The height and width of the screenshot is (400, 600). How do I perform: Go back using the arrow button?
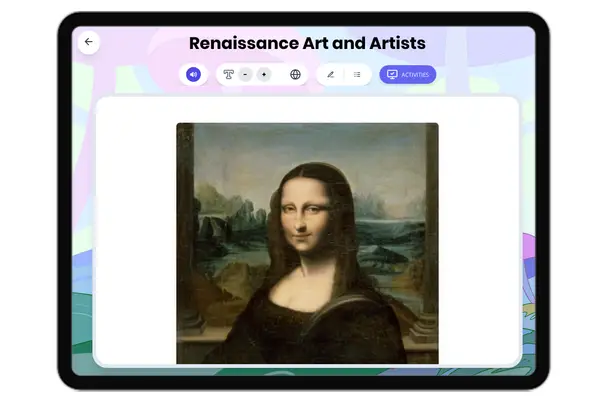(x=88, y=42)
